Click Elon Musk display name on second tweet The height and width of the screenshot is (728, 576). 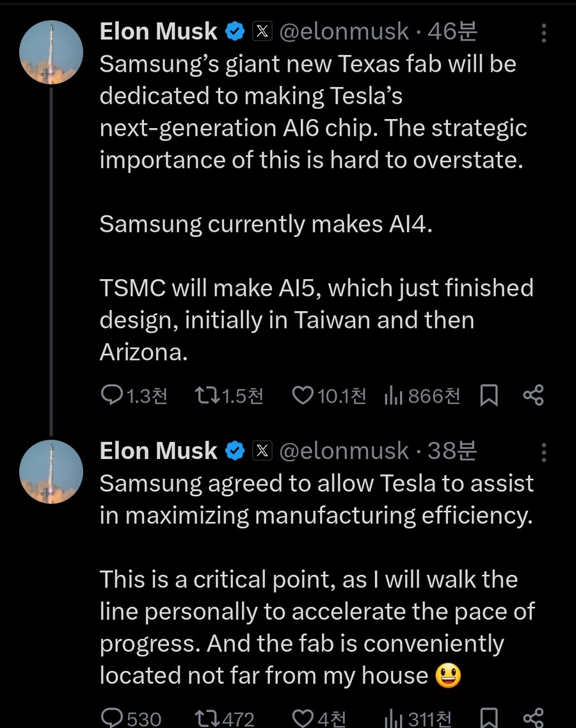(158, 451)
